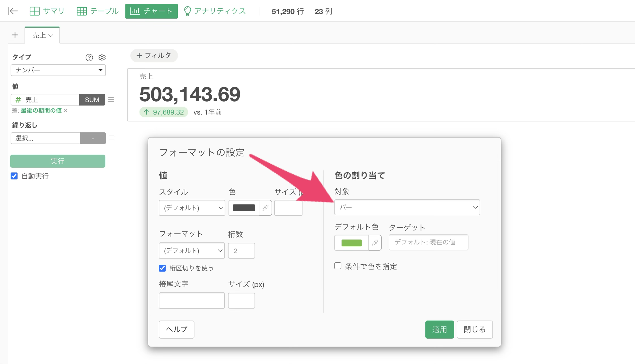Add a new chart with the plus icon
Screen dimensions: 635x364
(x=15, y=35)
